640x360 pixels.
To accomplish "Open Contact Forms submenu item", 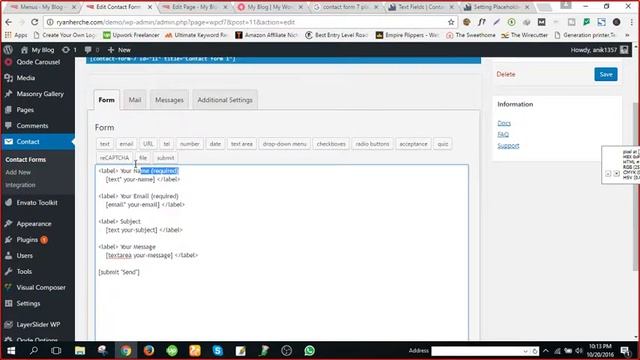I will click(25, 160).
